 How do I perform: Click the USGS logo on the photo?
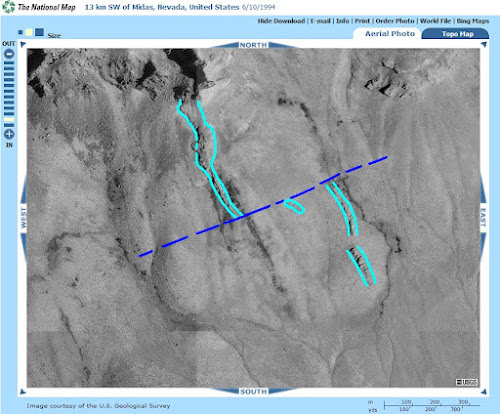click(x=467, y=382)
